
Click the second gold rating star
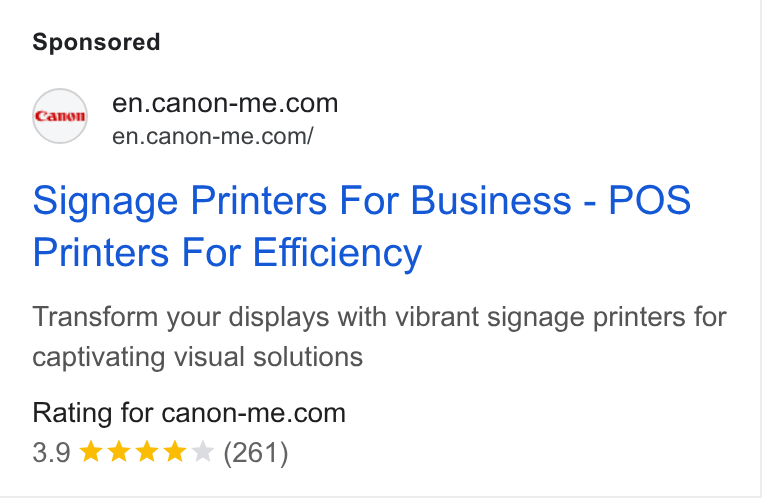pyautogui.click(x=119, y=452)
